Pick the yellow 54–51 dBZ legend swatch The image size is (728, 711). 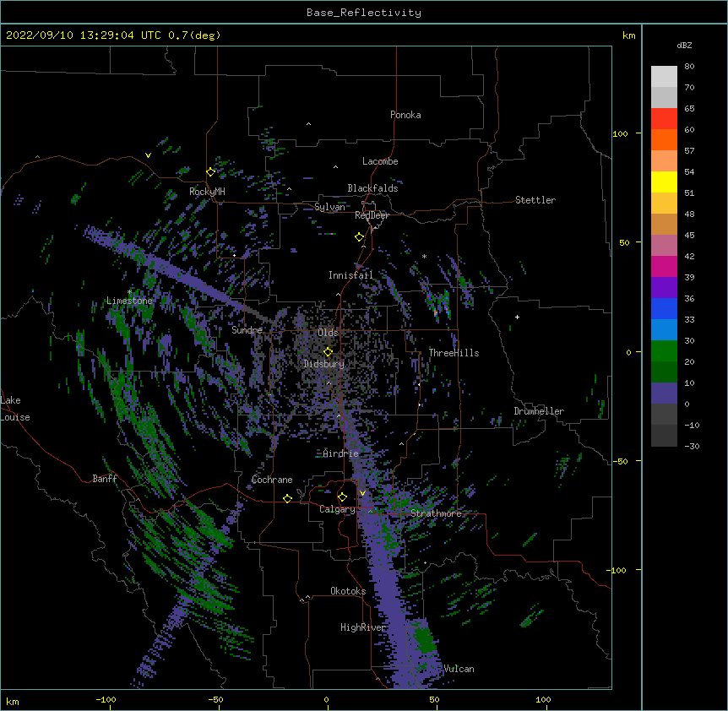[x=664, y=182]
